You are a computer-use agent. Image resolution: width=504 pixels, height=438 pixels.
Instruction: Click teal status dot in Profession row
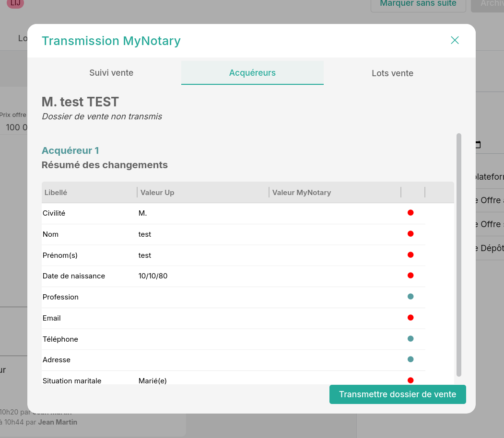coord(410,296)
